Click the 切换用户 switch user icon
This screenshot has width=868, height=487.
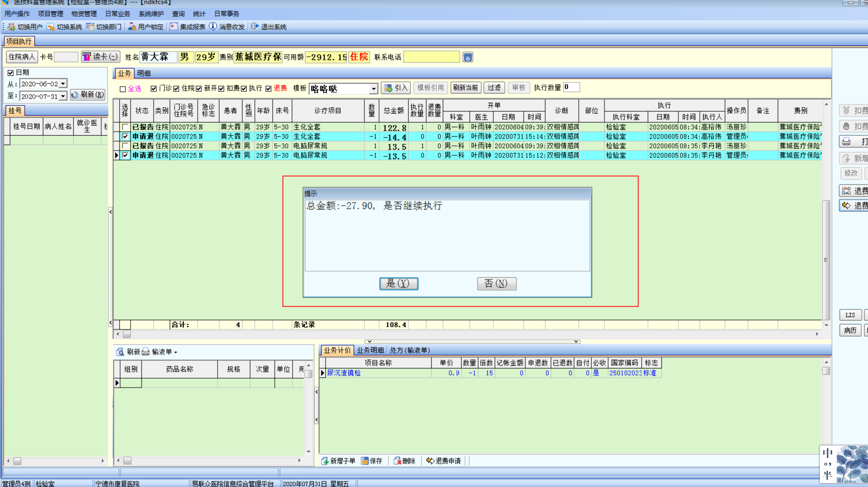pos(12,27)
